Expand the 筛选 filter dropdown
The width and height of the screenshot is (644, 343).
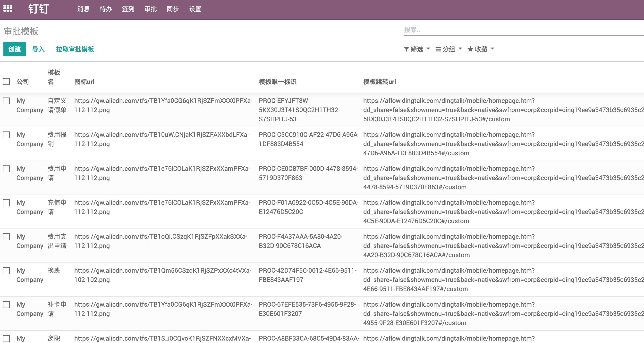click(417, 49)
